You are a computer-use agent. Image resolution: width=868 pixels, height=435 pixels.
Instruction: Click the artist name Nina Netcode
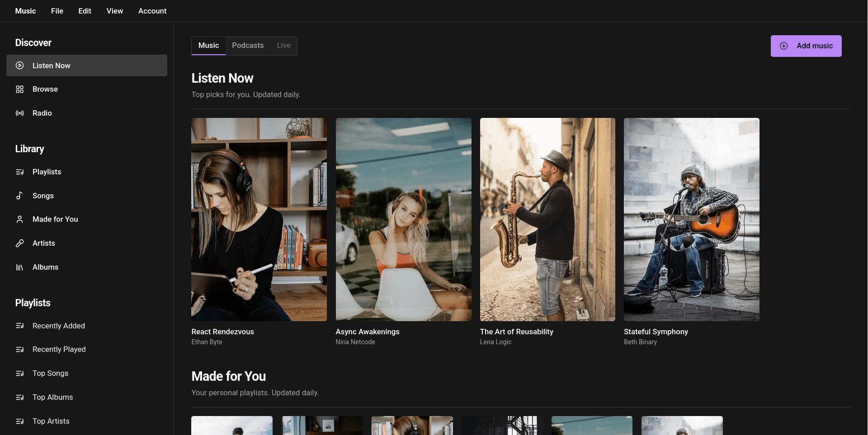[355, 342]
